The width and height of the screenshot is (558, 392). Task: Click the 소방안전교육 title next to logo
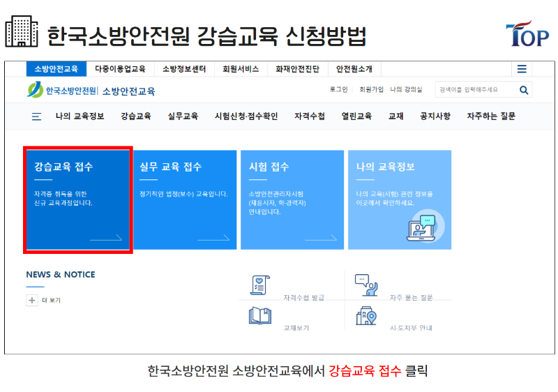tap(129, 91)
